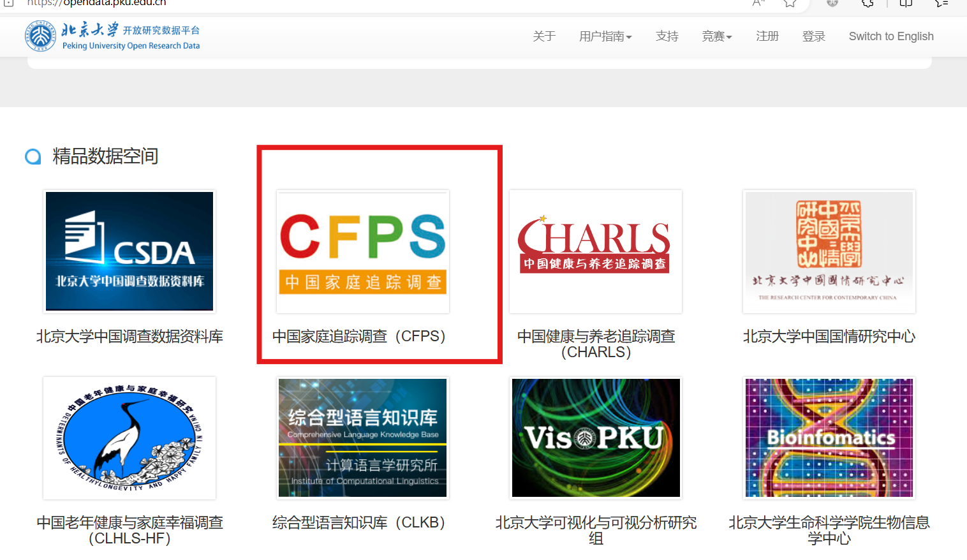This screenshot has height=560, width=967.
Task: Open the Vis PKU image thumbnail
Action: [x=596, y=438]
